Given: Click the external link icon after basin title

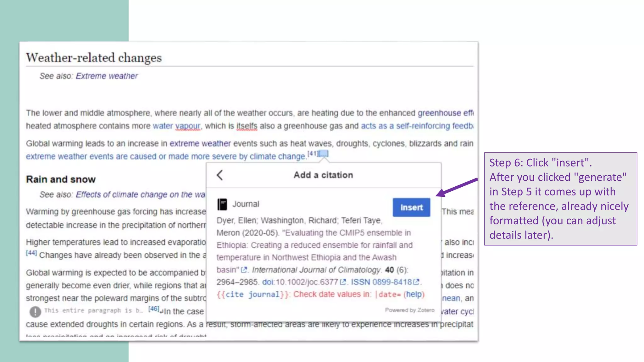Looking at the screenshot, I should (x=244, y=270).
